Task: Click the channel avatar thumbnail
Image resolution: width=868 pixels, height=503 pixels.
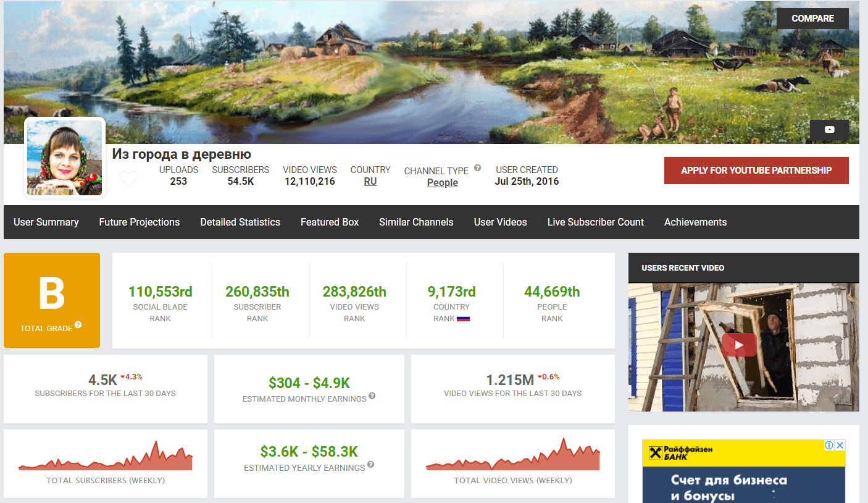Action: pos(65,158)
